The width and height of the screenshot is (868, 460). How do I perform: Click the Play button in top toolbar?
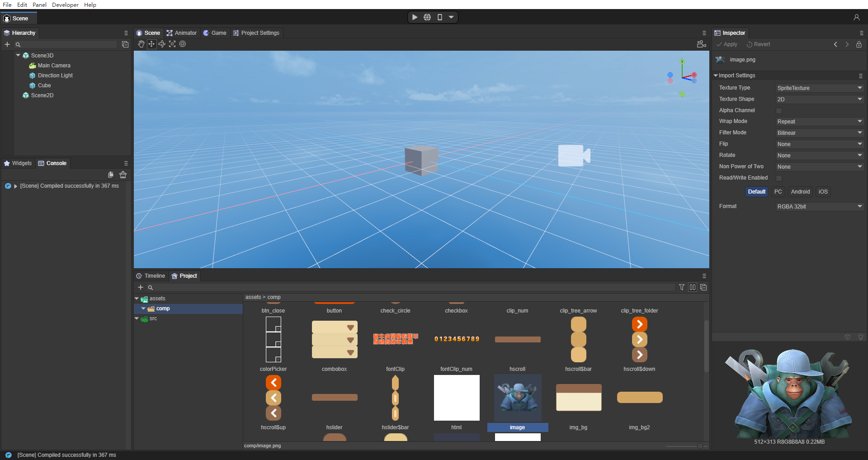[415, 17]
